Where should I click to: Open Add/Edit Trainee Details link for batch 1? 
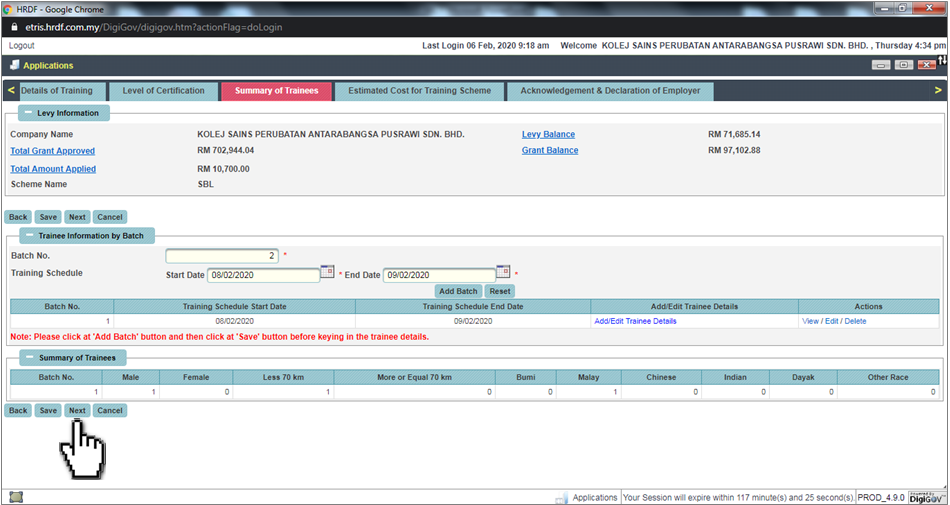tap(636, 322)
